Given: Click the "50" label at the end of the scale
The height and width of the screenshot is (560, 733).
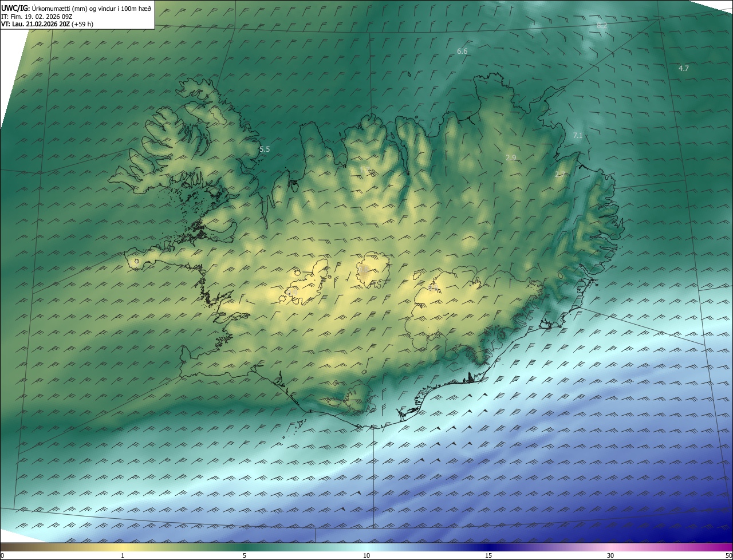Looking at the screenshot, I should pyautogui.click(x=728, y=555).
